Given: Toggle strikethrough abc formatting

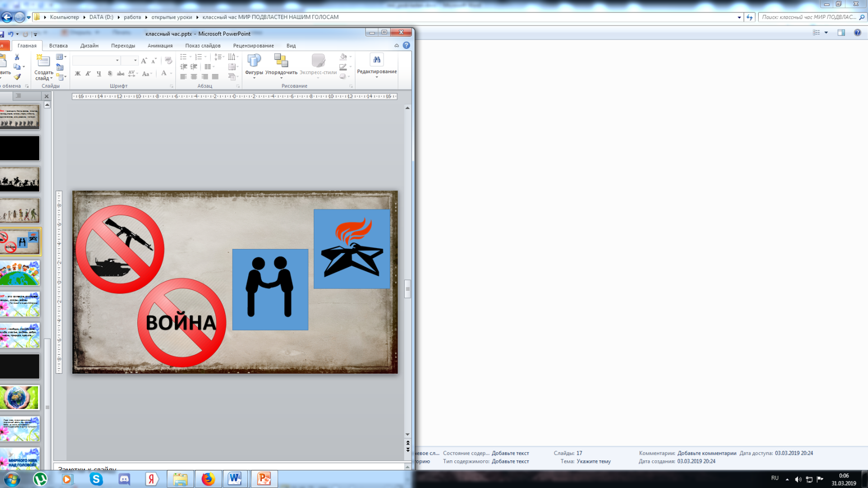Looking at the screenshot, I should click(120, 74).
